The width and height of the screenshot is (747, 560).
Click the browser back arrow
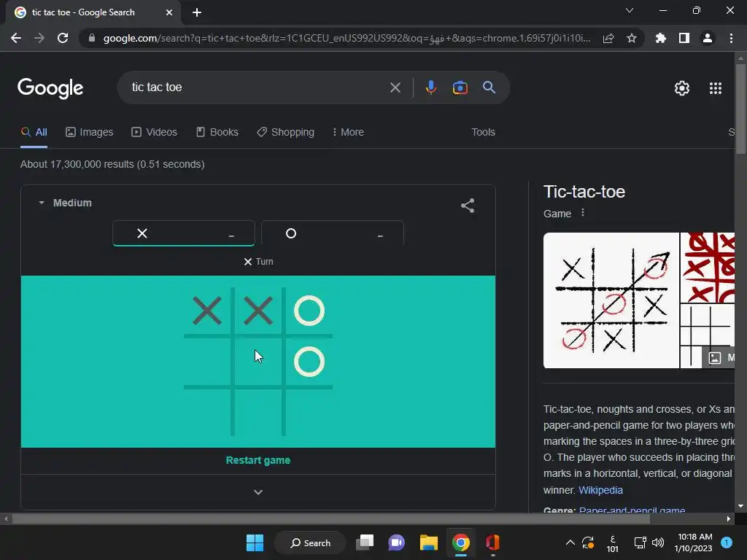click(x=16, y=38)
